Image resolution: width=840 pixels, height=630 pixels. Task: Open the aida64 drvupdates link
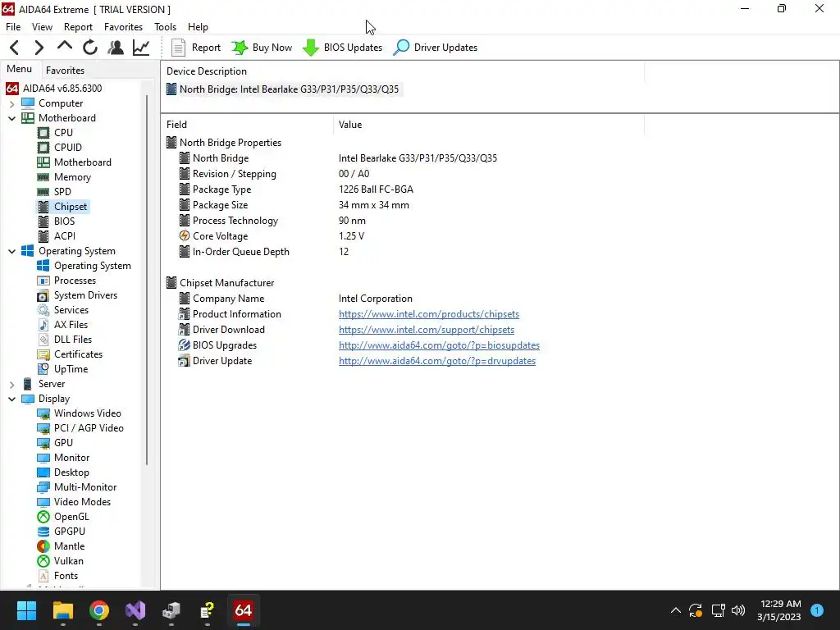[437, 361]
